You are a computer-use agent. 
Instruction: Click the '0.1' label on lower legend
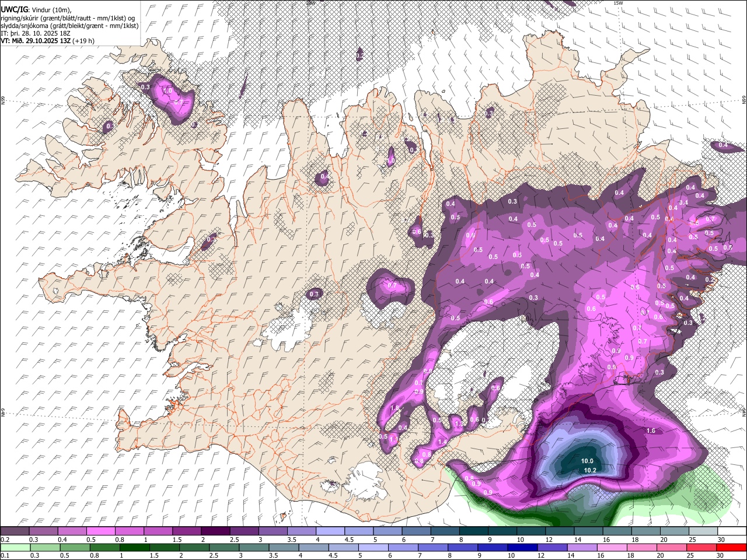4,555
